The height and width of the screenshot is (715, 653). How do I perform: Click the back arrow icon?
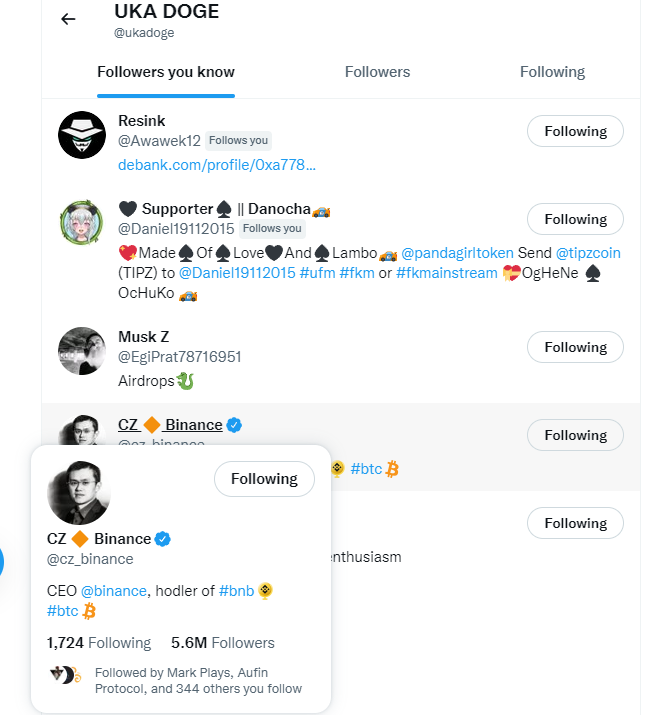(68, 19)
